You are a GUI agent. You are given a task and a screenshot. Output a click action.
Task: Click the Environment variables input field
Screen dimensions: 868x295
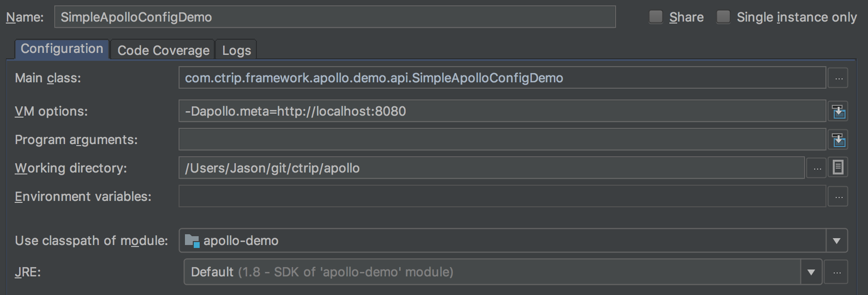pyautogui.click(x=503, y=197)
